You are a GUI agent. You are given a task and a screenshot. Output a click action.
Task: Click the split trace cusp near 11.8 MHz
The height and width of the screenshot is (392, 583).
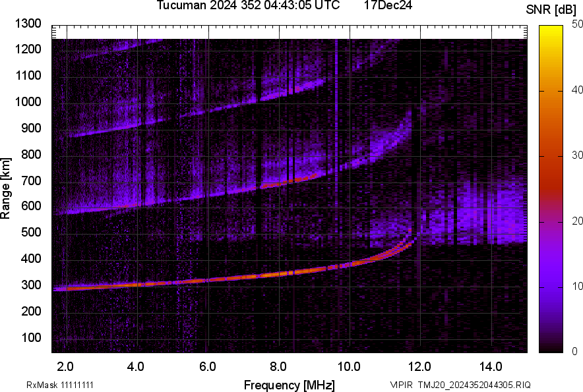pyautogui.click(x=408, y=238)
